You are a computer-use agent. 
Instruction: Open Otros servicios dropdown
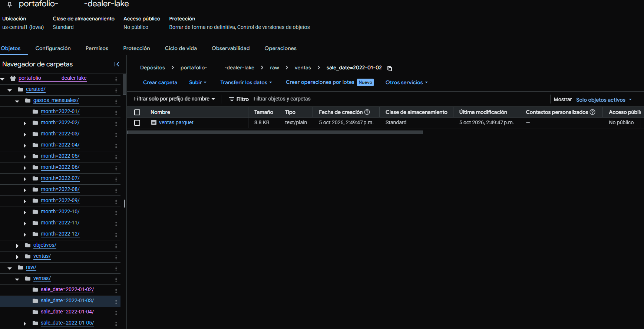tap(406, 82)
